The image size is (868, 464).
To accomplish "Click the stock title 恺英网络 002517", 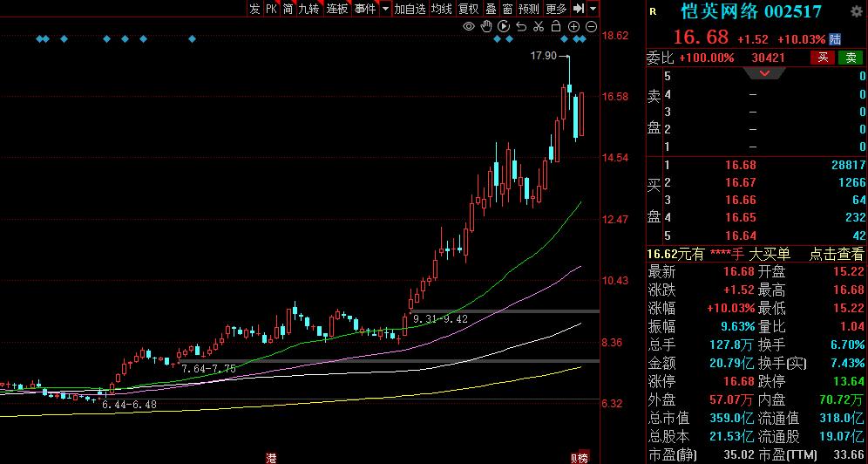I will [751, 11].
